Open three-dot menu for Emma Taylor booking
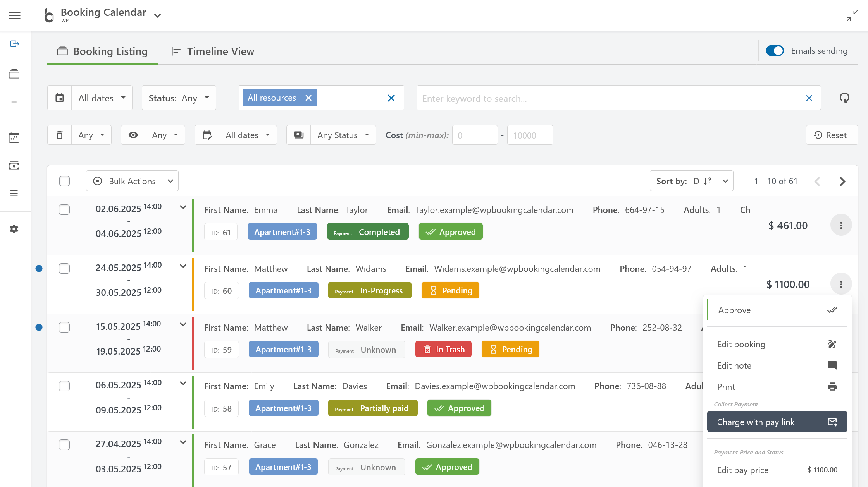 click(x=841, y=225)
